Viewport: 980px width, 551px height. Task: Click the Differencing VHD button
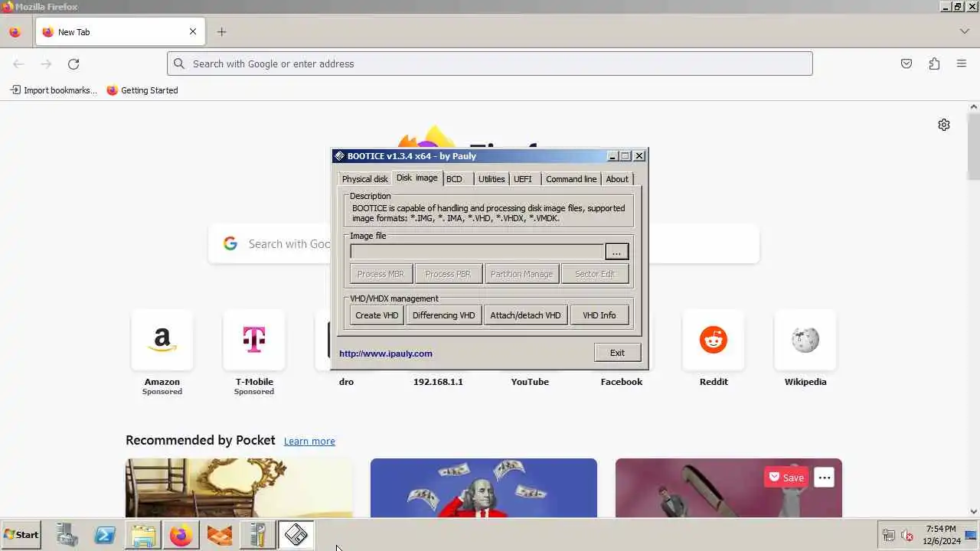pos(443,315)
